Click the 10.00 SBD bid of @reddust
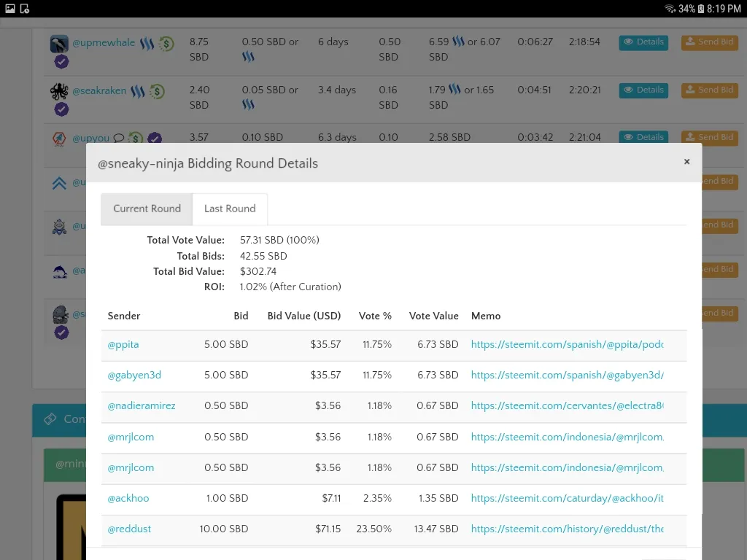Viewport: 747px width, 560px height. tap(223, 529)
